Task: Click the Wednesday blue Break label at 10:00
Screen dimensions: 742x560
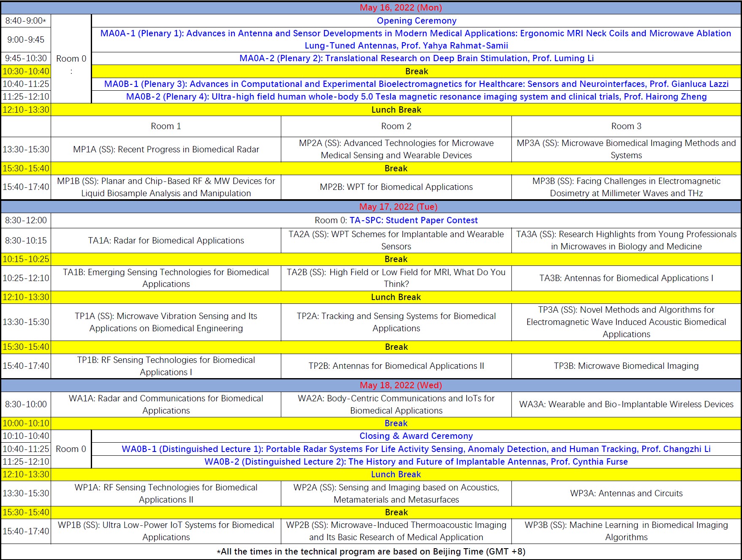Action: 396,423
